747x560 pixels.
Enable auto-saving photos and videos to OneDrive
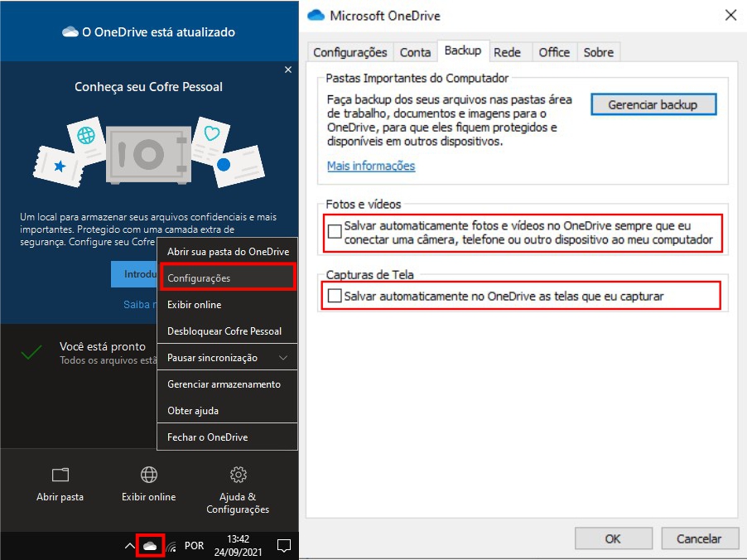(335, 231)
